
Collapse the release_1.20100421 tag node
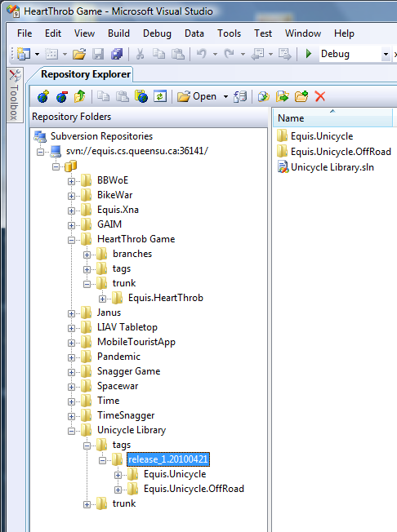[x=103, y=460]
